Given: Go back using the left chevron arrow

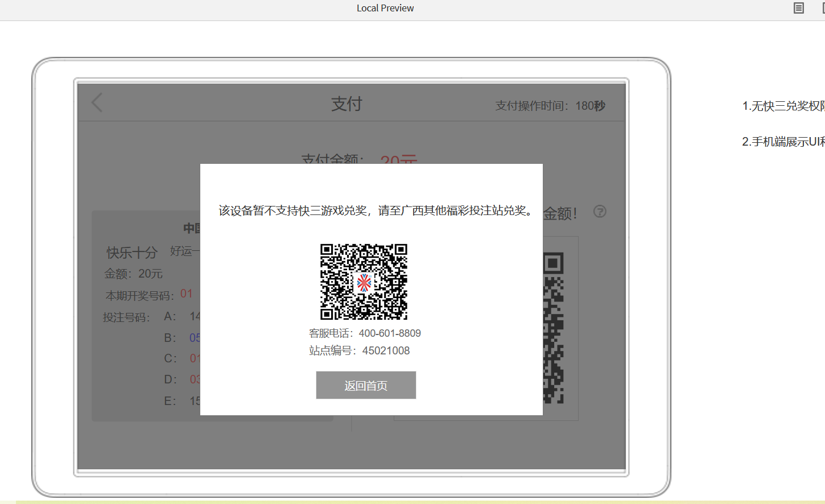Looking at the screenshot, I should click(x=97, y=102).
